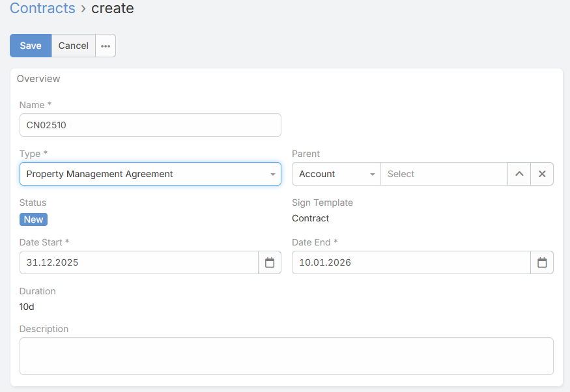Screen dimensions: 570x392
Task: Click the Duration value showing 10d
Action: (x=26, y=306)
